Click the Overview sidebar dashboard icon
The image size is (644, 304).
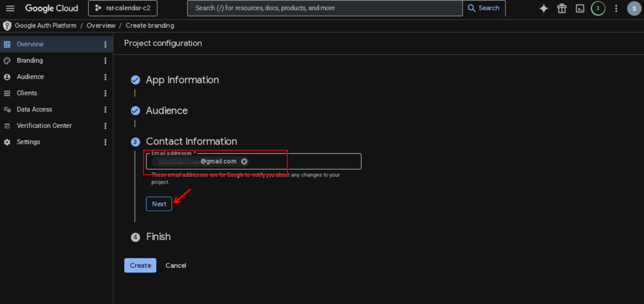click(x=7, y=44)
